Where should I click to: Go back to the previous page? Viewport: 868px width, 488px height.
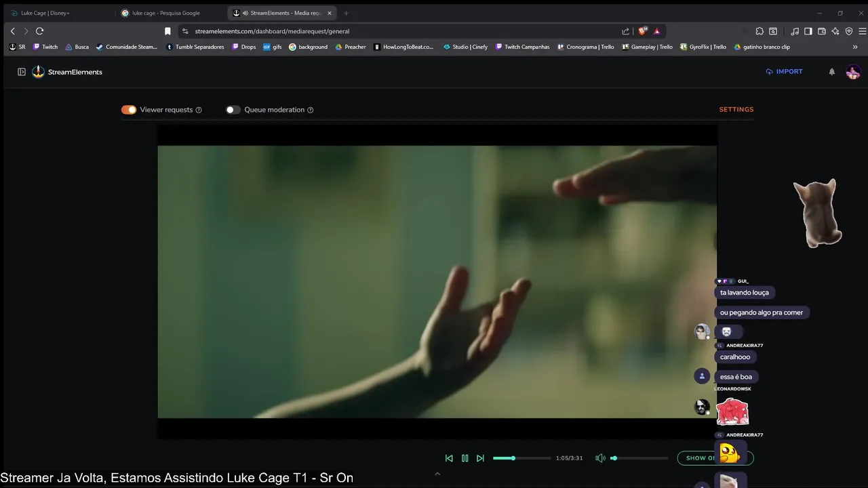pyautogui.click(x=12, y=31)
